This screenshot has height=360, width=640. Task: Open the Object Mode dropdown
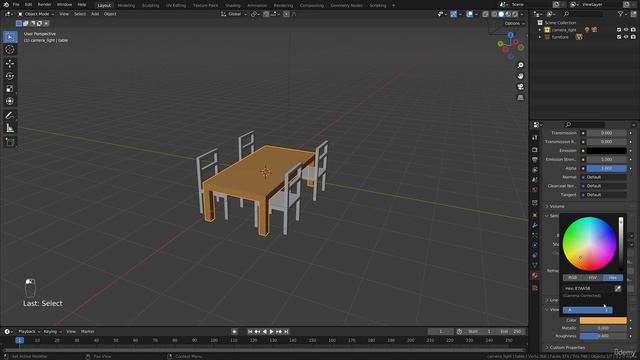coord(36,14)
